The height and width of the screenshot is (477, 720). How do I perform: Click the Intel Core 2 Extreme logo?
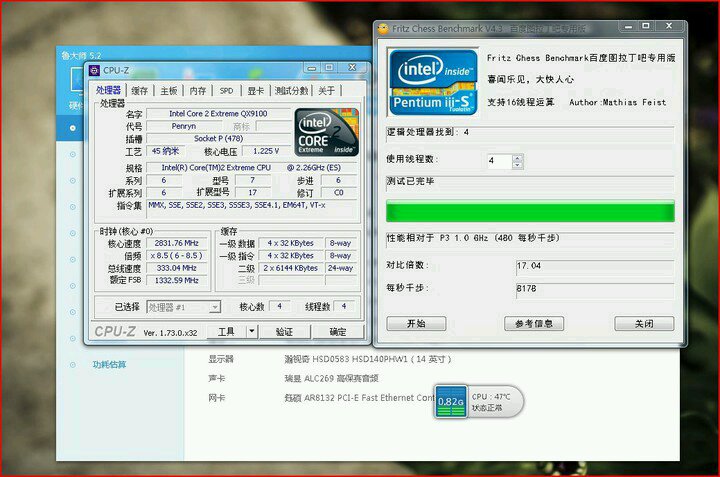pyautogui.click(x=326, y=132)
